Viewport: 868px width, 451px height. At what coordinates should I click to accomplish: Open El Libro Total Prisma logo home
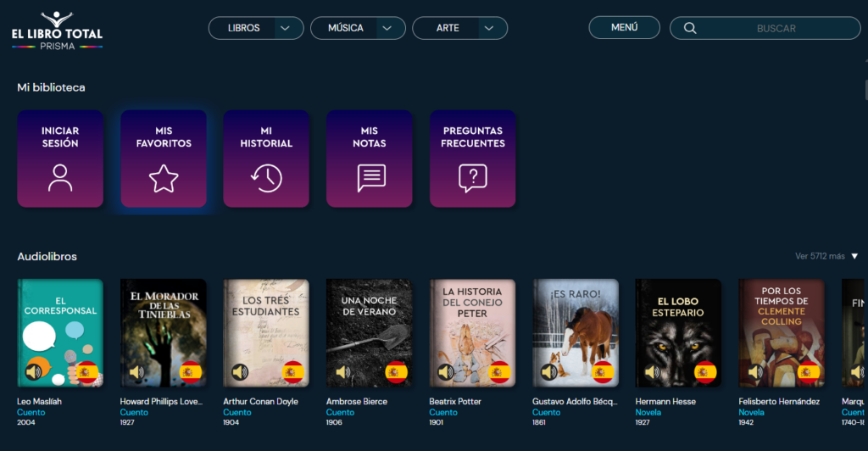pyautogui.click(x=57, y=31)
